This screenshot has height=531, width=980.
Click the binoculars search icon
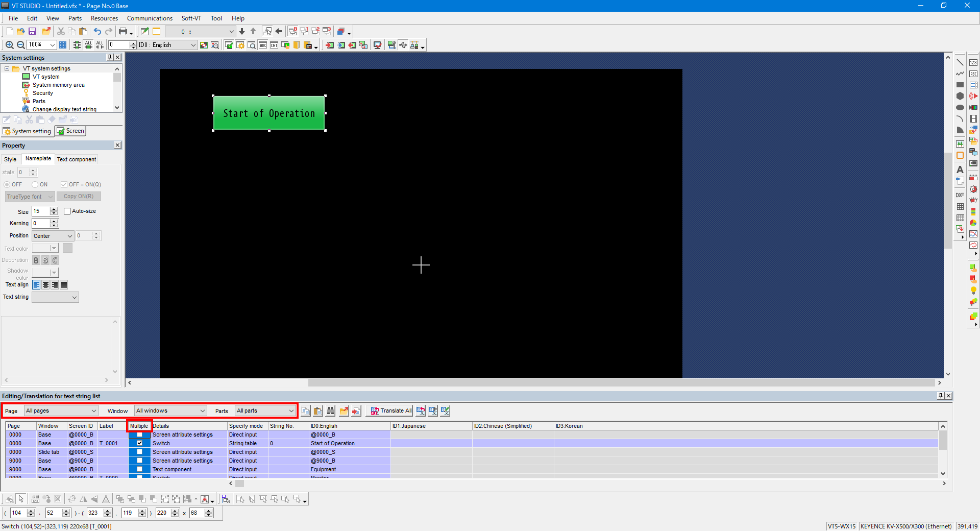click(x=331, y=411)
